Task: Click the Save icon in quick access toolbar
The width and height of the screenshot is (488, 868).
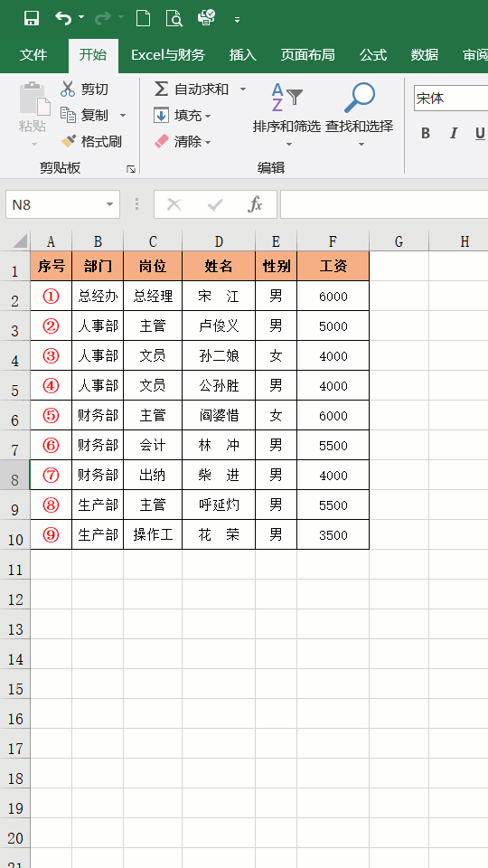Action: point(32,18)
